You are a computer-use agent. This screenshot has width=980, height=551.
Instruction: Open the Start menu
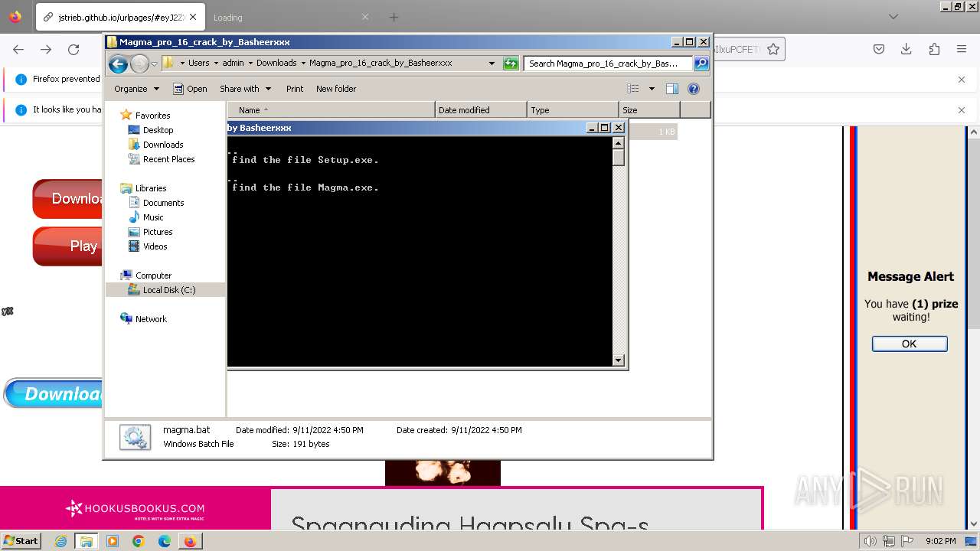coord(21,540)
